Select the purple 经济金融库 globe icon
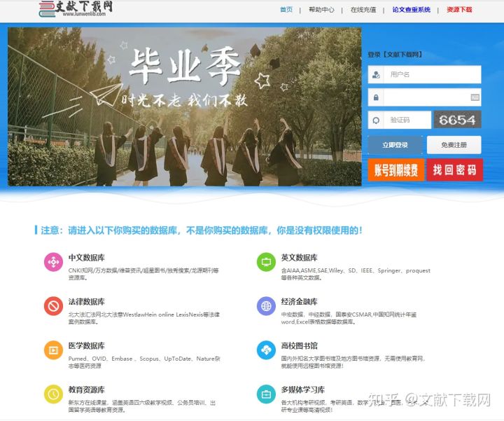The image size is (504, 421). tap(266, 306)
